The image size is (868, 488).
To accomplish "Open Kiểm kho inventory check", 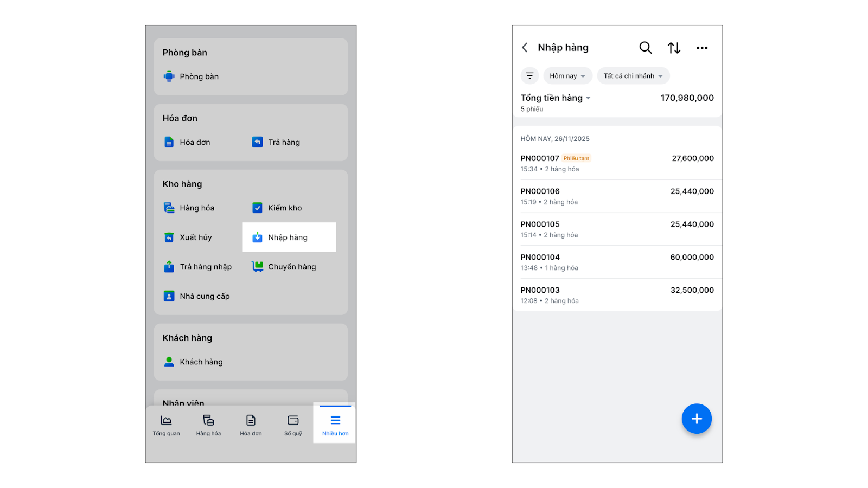I will (x=284, y=208).
